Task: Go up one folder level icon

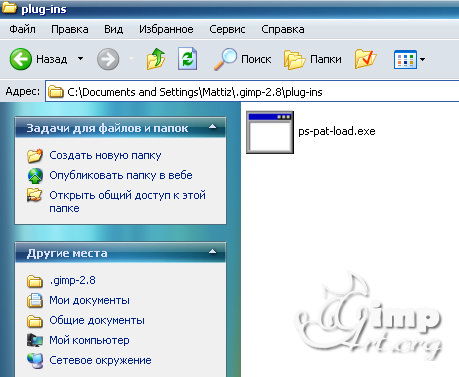Action: tap(156, 59)
